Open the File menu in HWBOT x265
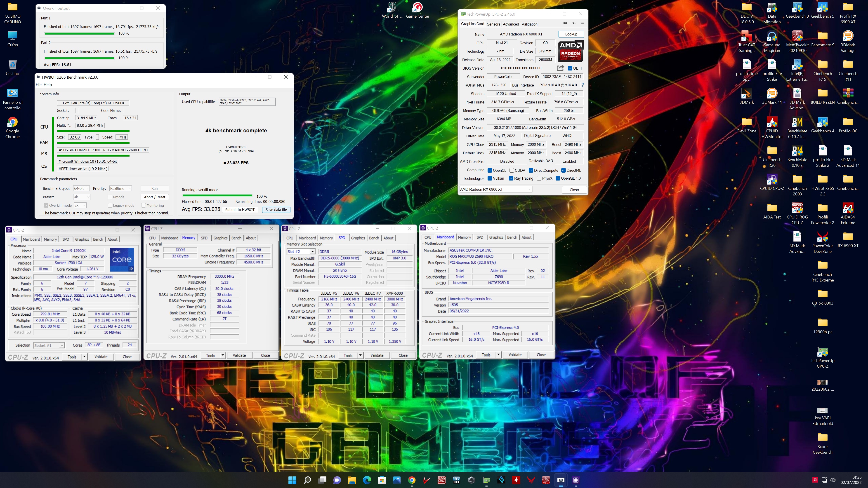This screenshot has width=868, height=488. pos(39,84)
